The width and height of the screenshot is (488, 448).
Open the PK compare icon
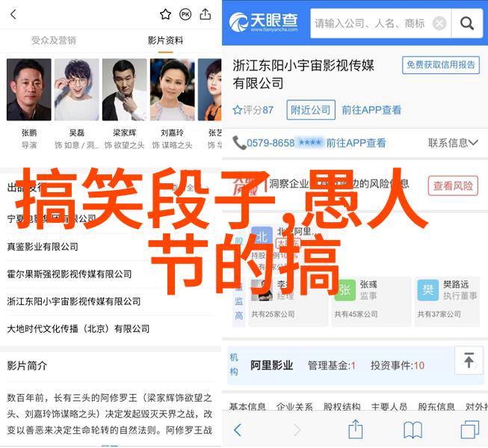coord(185,14)
